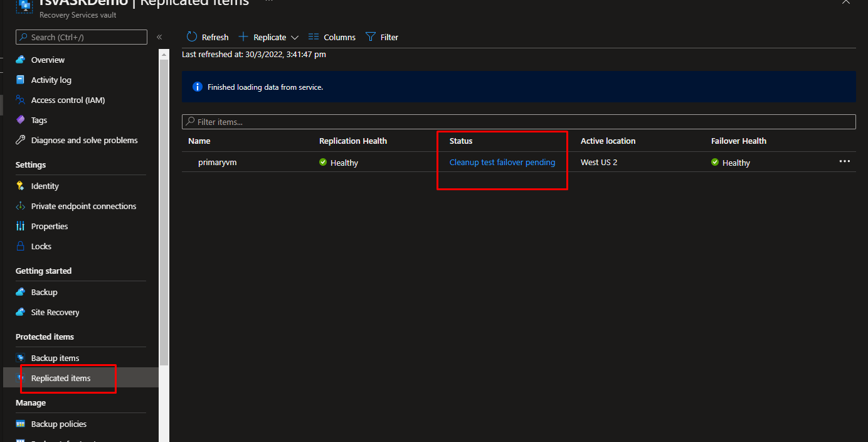Open Private endpoint connections from sidebar

pyautogui.click(x=21, y=206)
